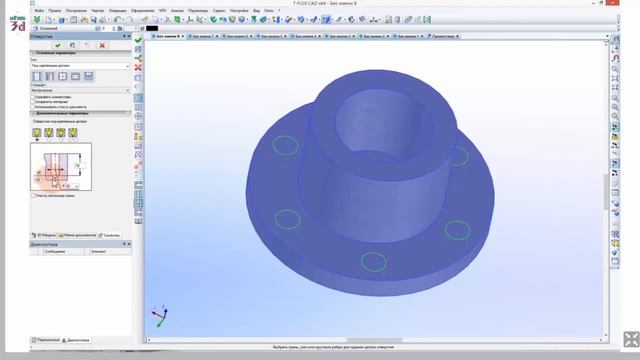Tick the third checkbox about document status
Image resolution: width=640 pixels, height=360 pixels.
[x=33, y=107]
